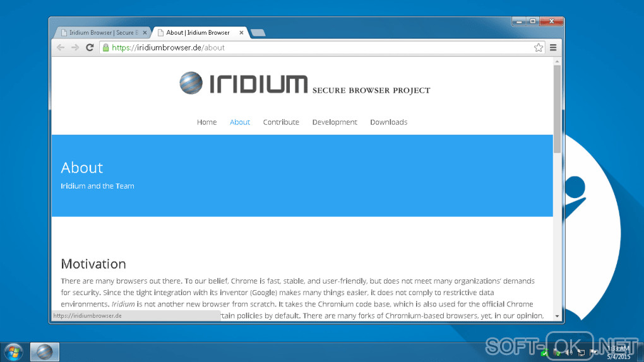Open the Downloads page link
The height and width of the screenshot is (362, 644).
tap(388, 122)
